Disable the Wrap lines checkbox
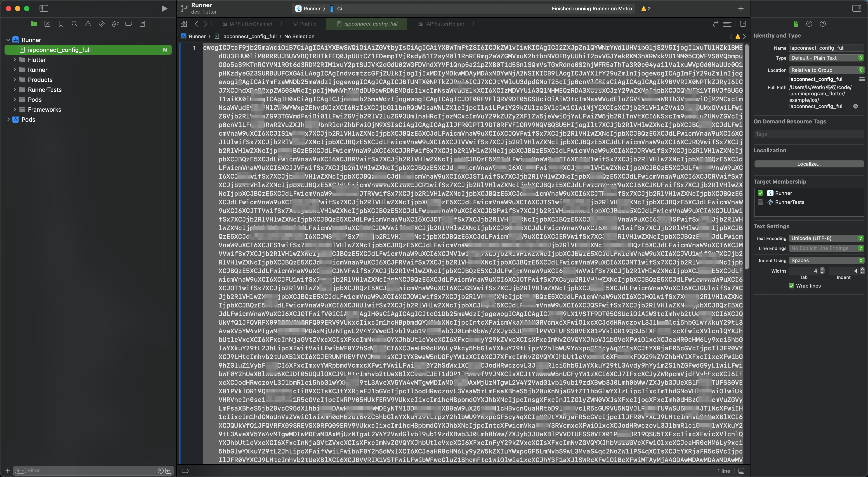 coord(792,286)
